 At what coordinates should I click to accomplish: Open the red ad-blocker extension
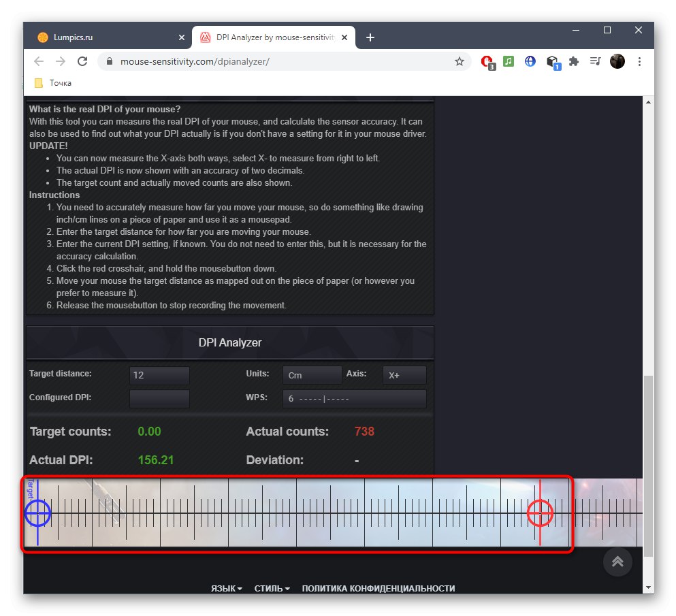coord(487,62)
